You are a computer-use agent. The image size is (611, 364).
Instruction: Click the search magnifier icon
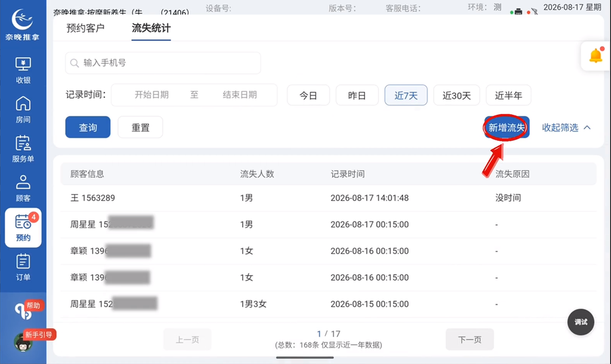[x=75, y=63]
